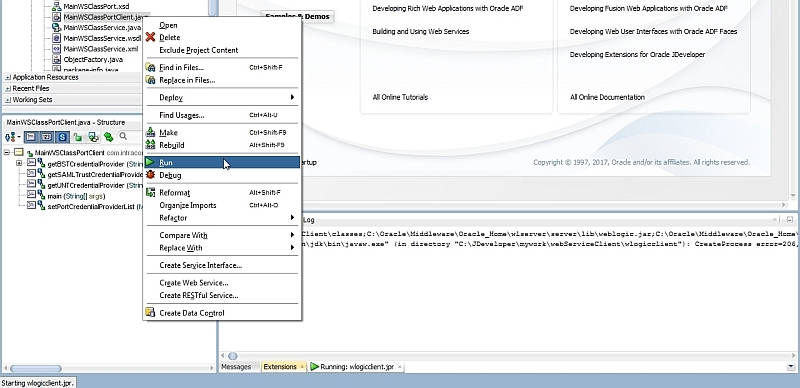The image size is (800, 388).
Task: Click the red X Delete icon
Action: (x=150, y=37)
